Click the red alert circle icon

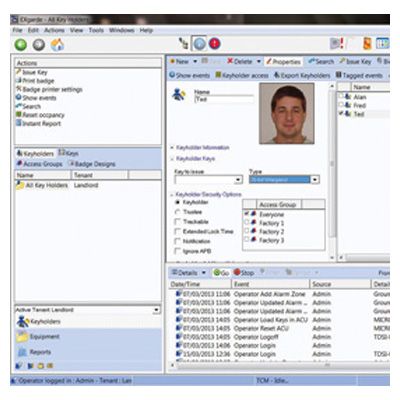point(215,44)
